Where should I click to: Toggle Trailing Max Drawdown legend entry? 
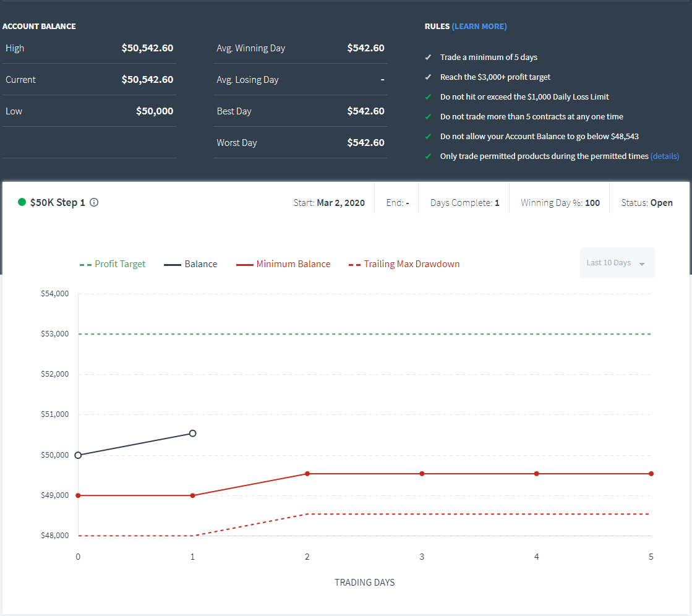pyautogui.click(x=404, y=264)
